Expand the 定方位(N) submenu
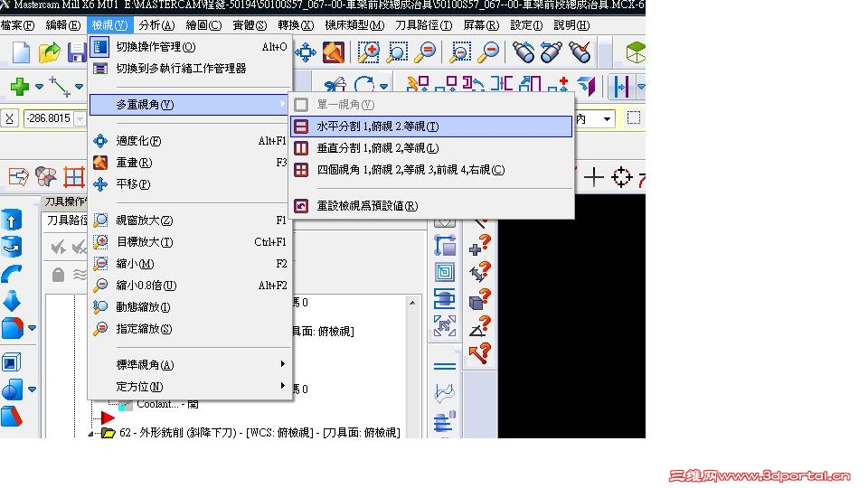 click(x=190, y=386)
